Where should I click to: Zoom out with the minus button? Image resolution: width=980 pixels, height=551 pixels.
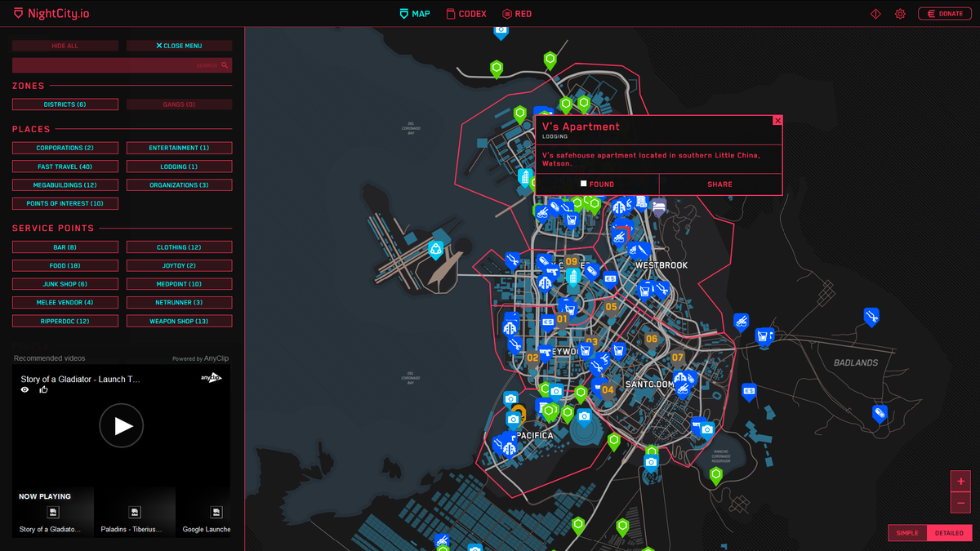(x=960, y=502)
